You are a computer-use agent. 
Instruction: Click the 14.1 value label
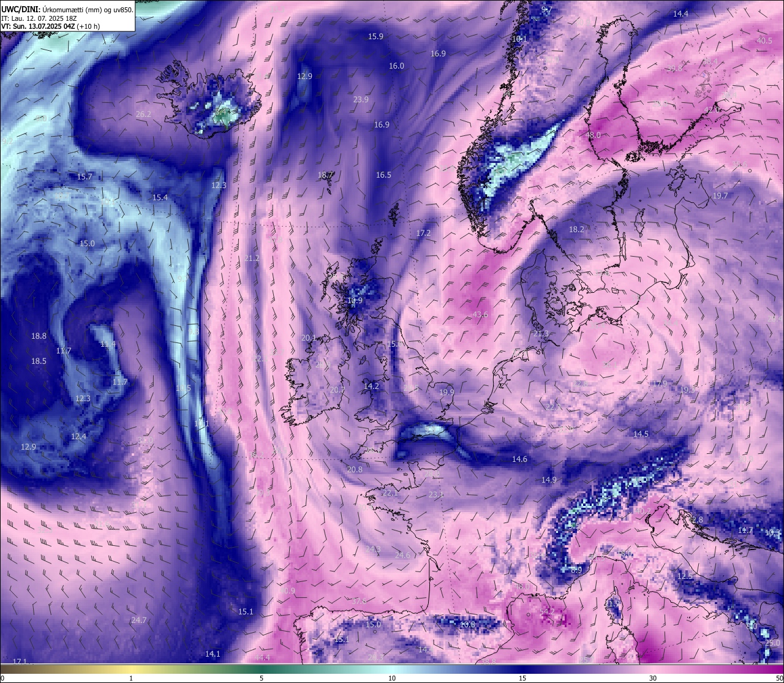point(213,654)
